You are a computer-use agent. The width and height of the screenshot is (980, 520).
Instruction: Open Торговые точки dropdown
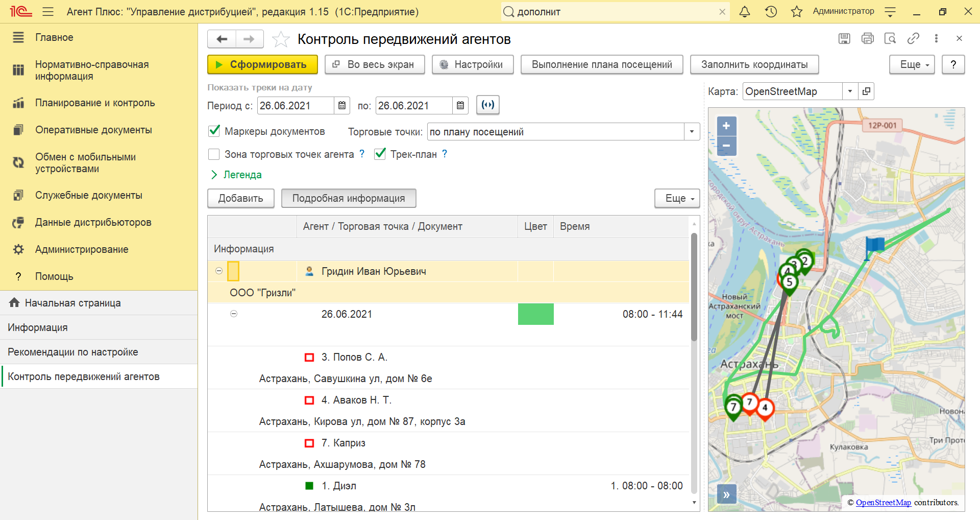[692, 131]
